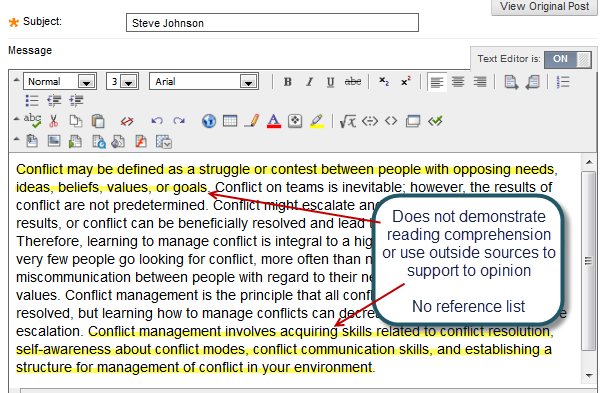Click the View Original Post button
The height and width of the screenshot is (393, 600).
click(544, 7)
